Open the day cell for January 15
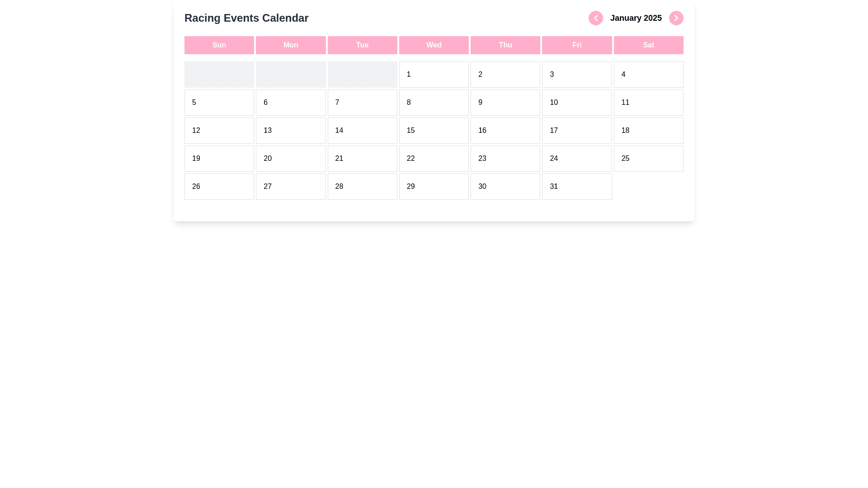868x488 pixels. [x=434, y=131]
